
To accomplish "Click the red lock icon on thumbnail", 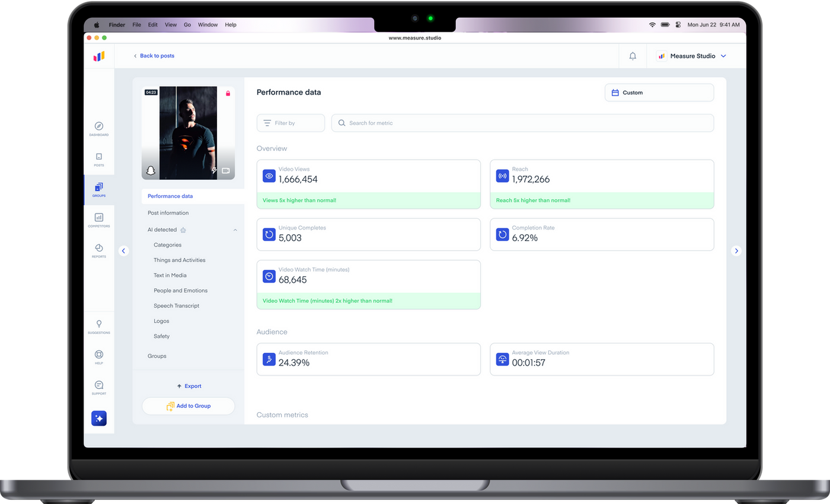I will click(x=228, y=93).
